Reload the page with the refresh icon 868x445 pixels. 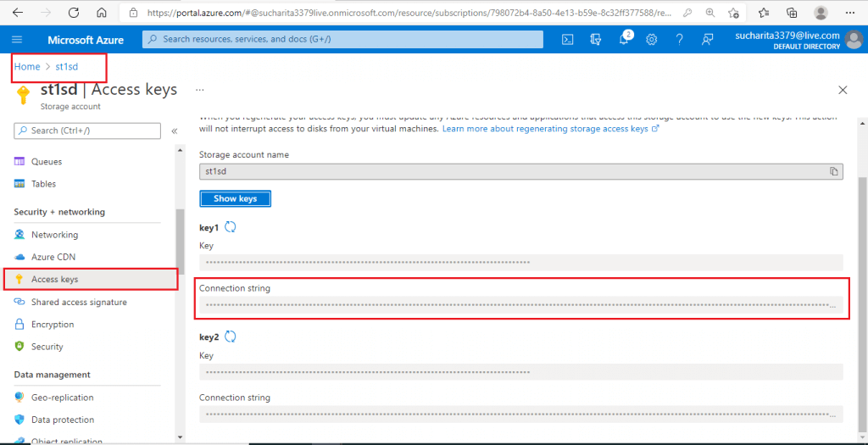[x=74, y=12]
